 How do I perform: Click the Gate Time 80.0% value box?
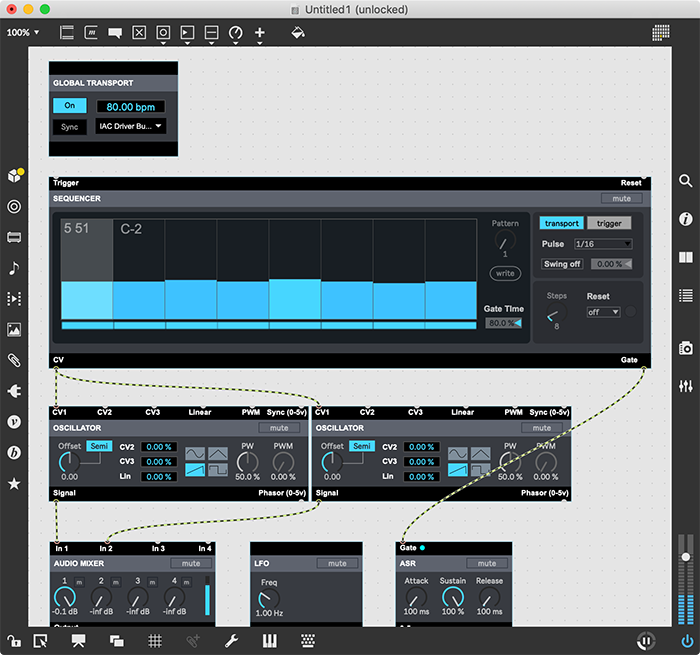tap(503, 323)
